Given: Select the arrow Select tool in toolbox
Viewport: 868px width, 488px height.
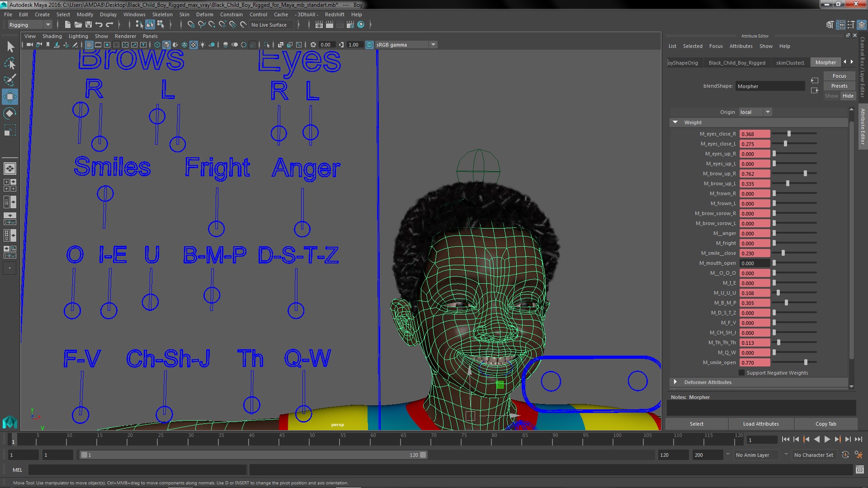Looking at the screenshot, I should (10, 47).
